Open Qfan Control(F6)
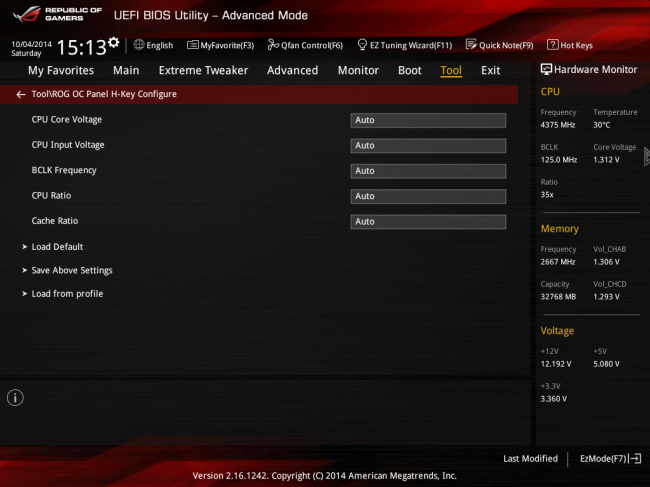 [x=305, y=45]
